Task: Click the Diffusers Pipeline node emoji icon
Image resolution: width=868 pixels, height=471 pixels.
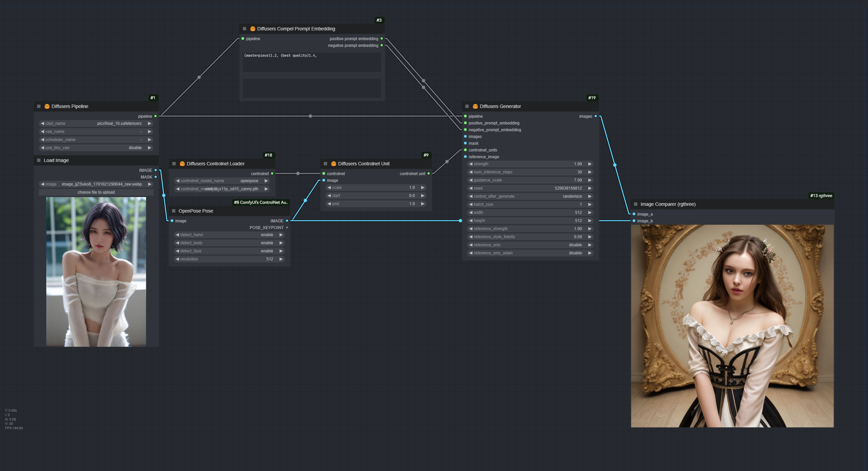Action: click(47, 106)
